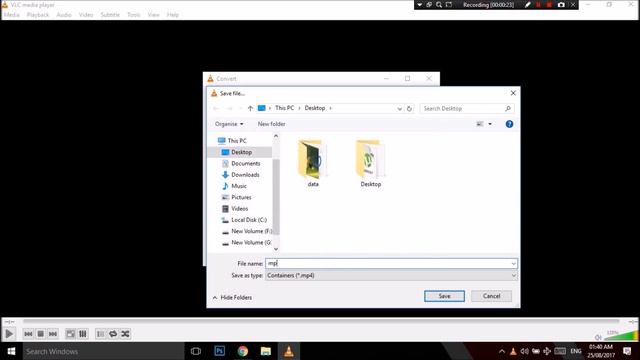Click the navigation pane scroll up arrow
This screenshot has height=360, width=640.
coord(276,136)
